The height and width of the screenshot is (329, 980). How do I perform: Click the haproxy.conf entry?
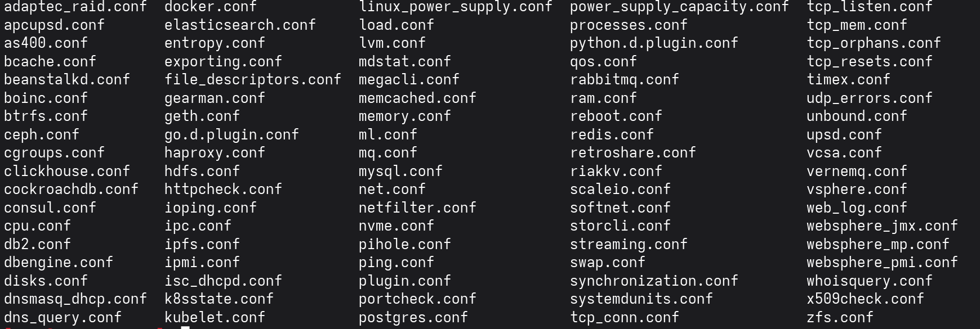pyautogui.click(x=215, y=153)
